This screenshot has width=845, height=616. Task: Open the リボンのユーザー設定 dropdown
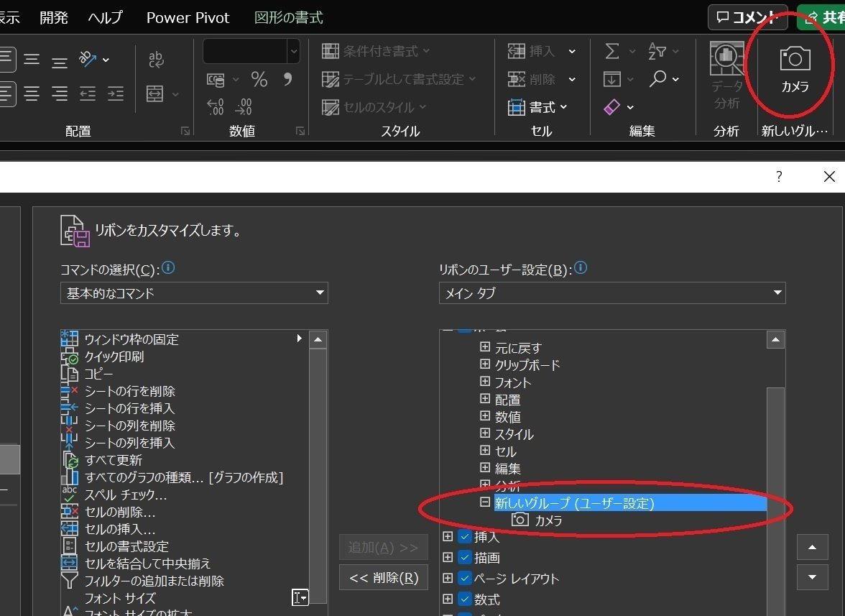(x=612, y=293)
